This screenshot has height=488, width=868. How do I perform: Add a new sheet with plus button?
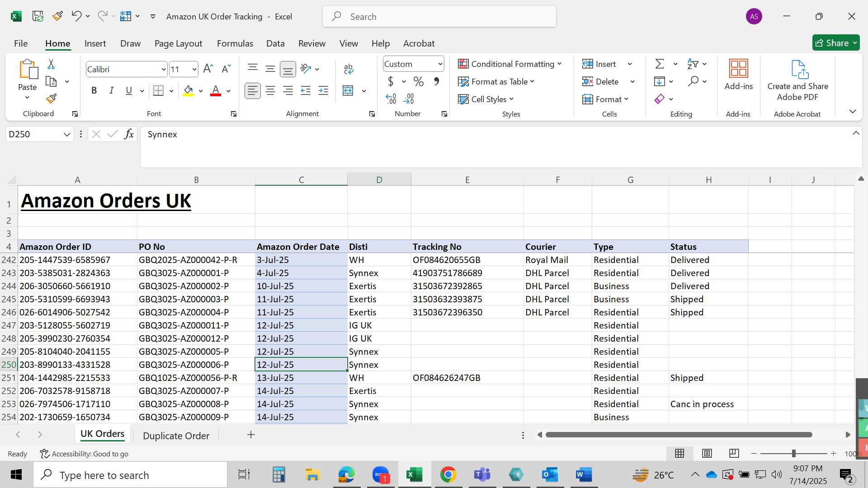pos(251,435)
